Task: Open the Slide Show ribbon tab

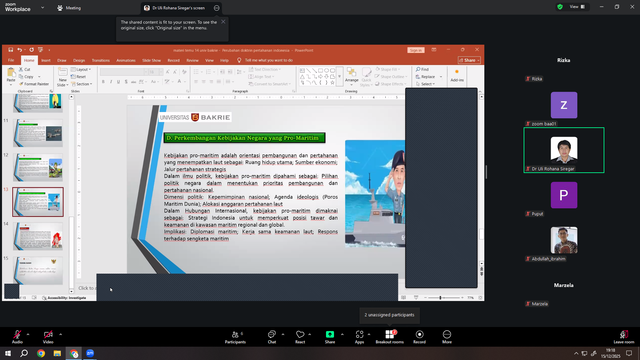Action: coord(151,60)
